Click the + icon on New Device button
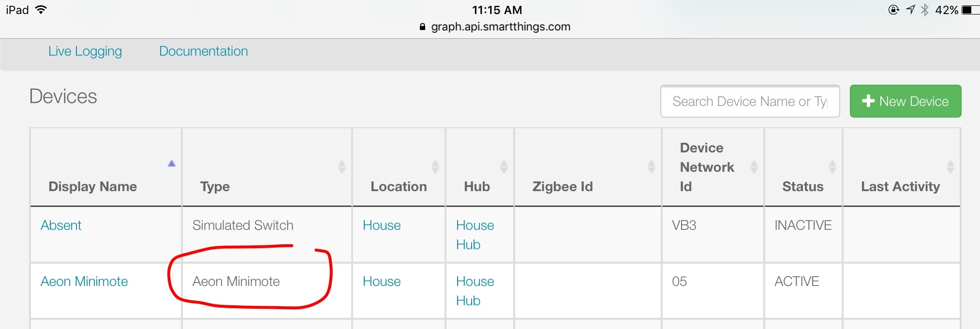The image size is (980, 329). (868, 101)
